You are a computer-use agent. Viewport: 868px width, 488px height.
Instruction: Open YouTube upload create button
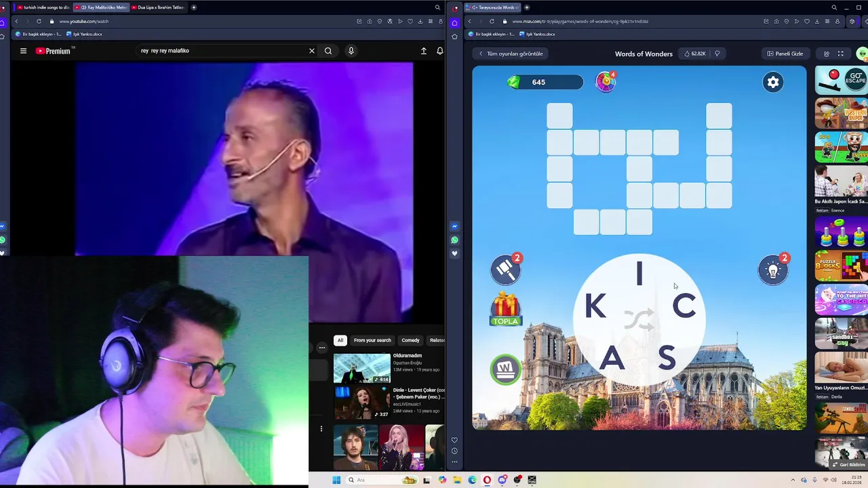tap(424, 51)
